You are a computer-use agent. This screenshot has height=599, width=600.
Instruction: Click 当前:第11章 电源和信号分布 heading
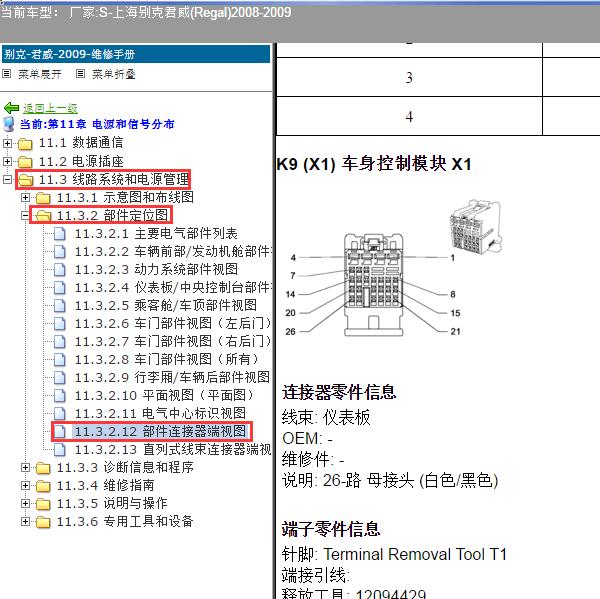pos(97,124)
